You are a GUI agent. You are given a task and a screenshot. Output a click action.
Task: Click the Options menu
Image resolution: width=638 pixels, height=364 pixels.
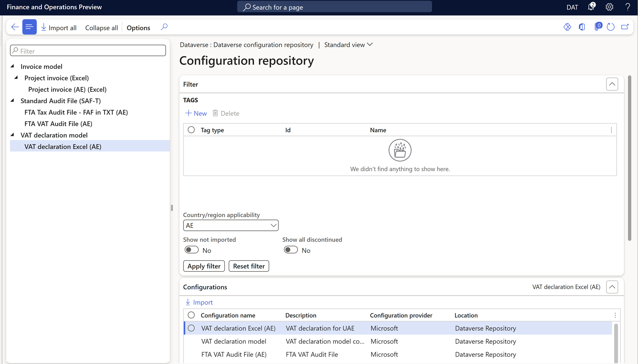point(138,28)
